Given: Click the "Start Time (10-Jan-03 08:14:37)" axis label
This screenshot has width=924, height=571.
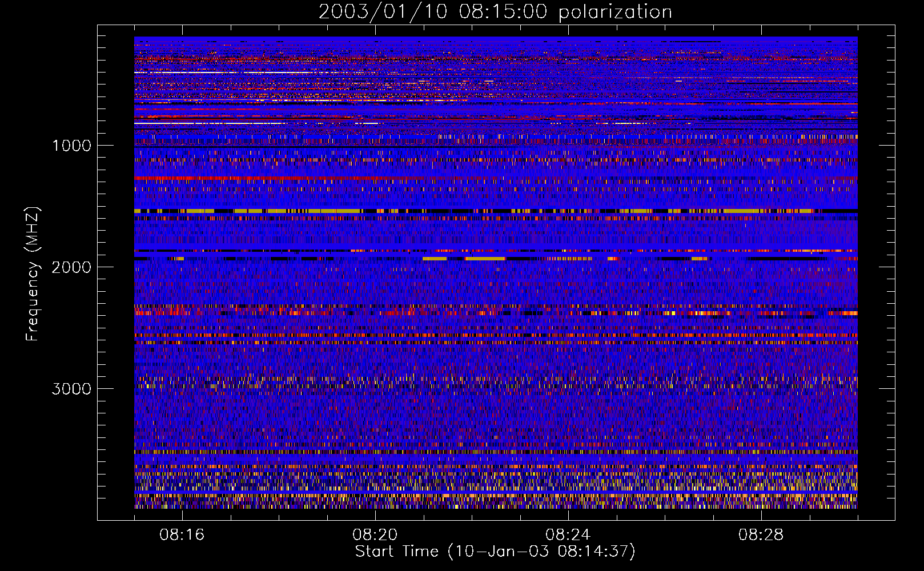Looking at the screenshot, I should (495, 552).
